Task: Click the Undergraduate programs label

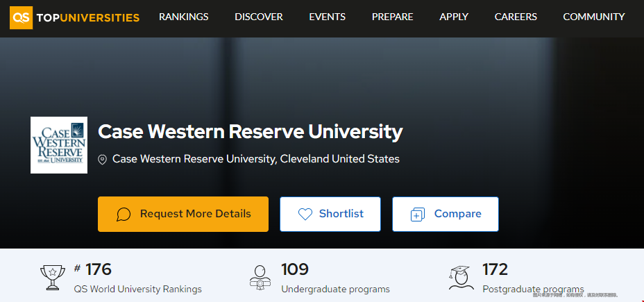Action: pyautogui.click(x=336, y=290)
